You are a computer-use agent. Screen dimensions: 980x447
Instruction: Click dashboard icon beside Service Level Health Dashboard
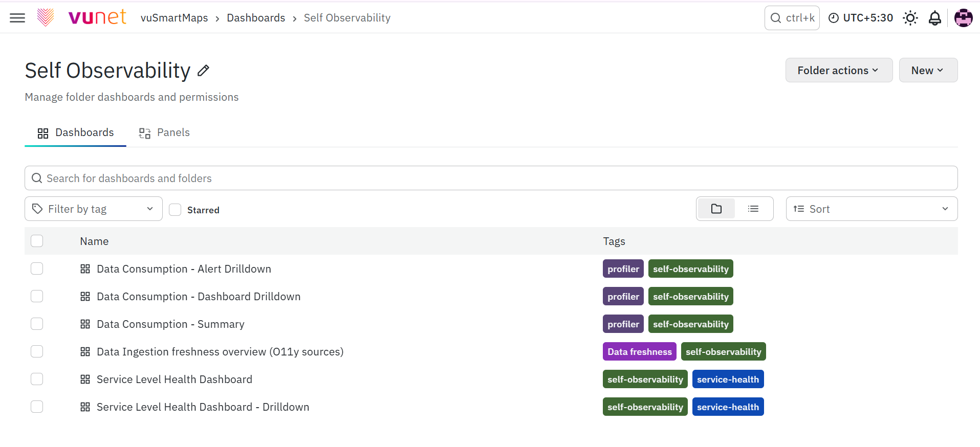pos(85,379)
